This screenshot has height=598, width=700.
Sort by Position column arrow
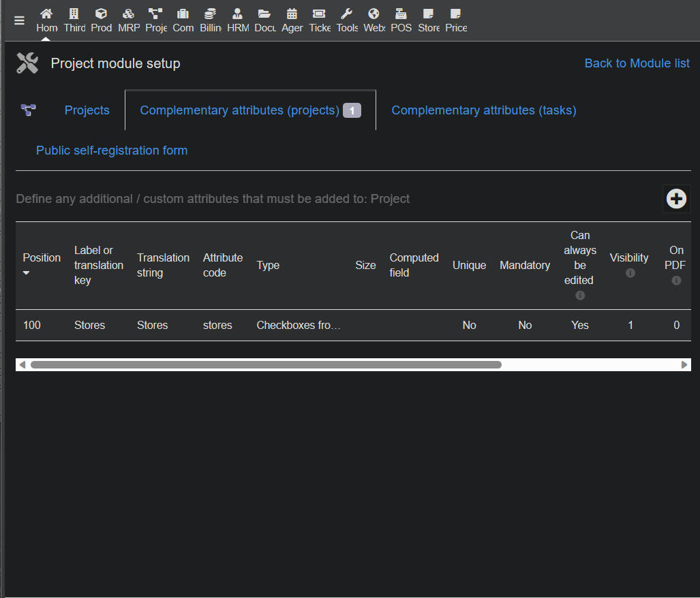(x=27, y=273)
